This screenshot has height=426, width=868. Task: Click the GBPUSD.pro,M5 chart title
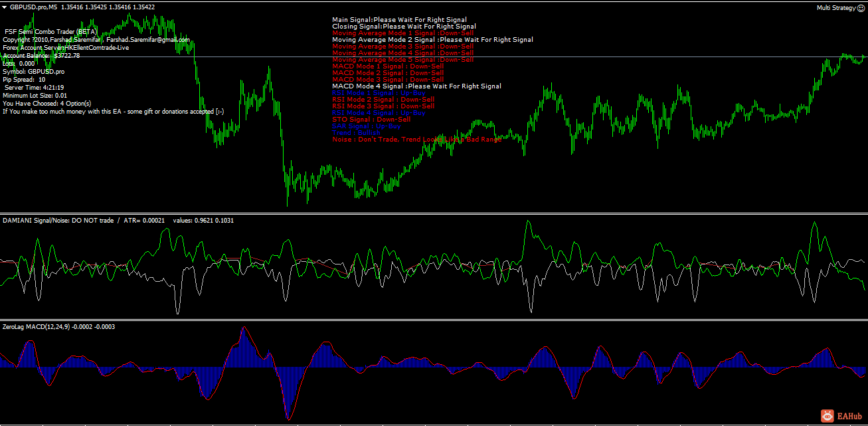33,7
